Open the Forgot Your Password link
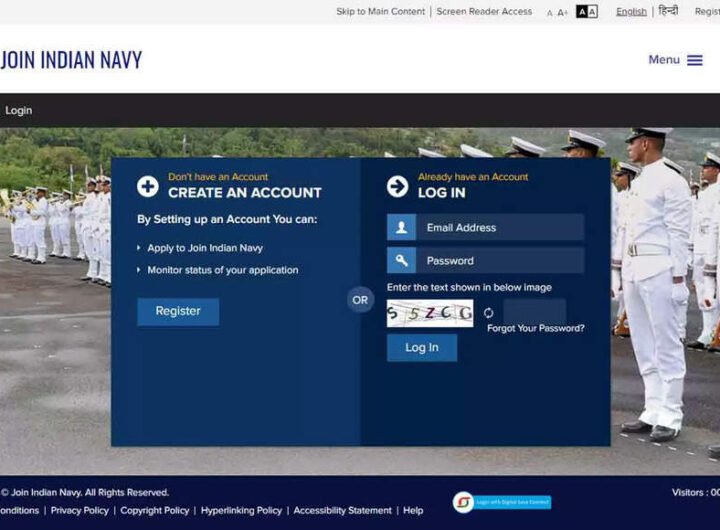Screen dimensions: 720x530 pyautogui.click(x=536, y=328)
